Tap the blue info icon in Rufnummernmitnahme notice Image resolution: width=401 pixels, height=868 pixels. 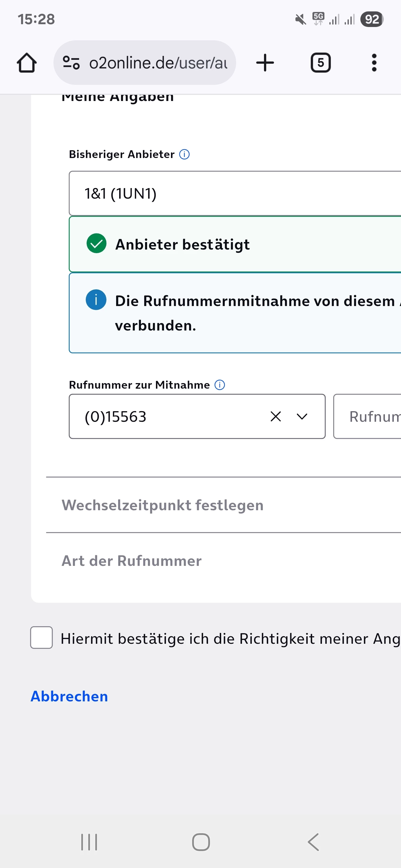point(96,300)
